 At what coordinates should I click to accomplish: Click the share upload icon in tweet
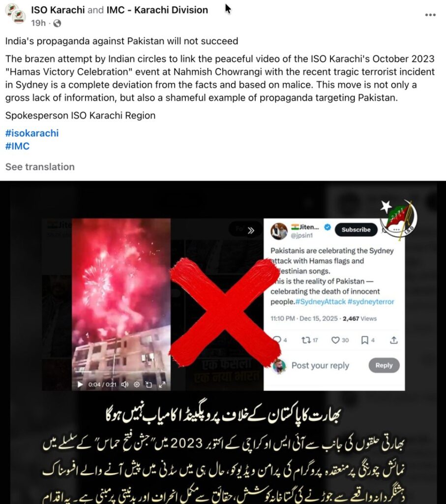[x=394, y=340]
